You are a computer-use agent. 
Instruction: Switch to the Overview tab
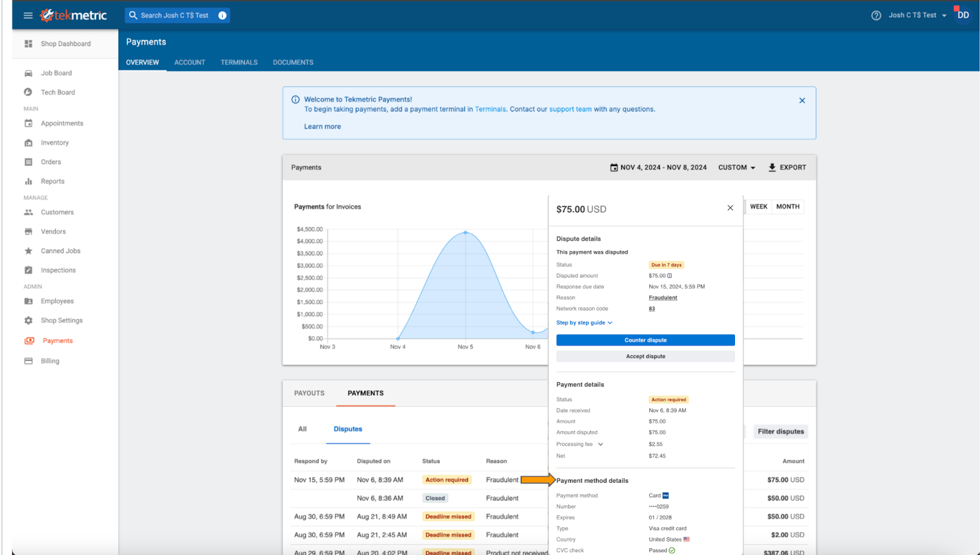(143, 62)
